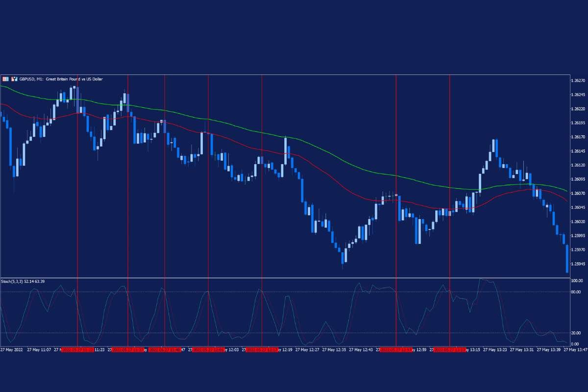The width and height of the screenshot is (588, 392).
Task: Click the 1.26095 price axis label
Action: tap(579, 179)
